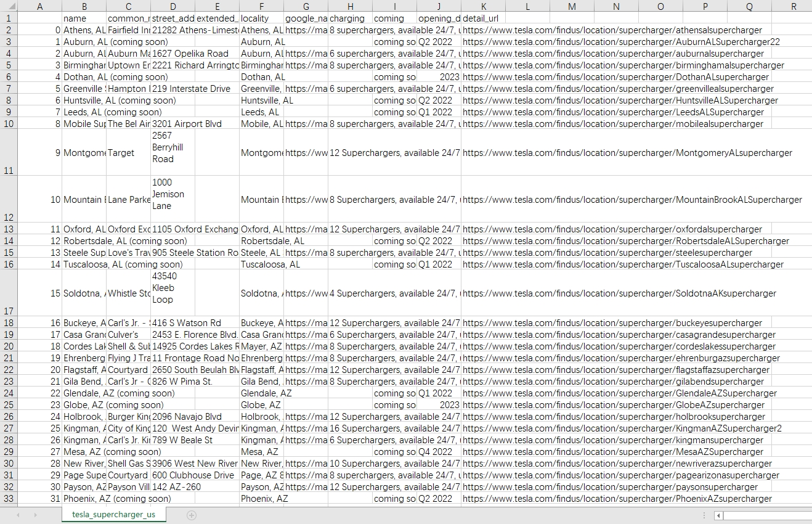Add a new sheet with the plus button
812x524 pixels.
tap(192, 515)
